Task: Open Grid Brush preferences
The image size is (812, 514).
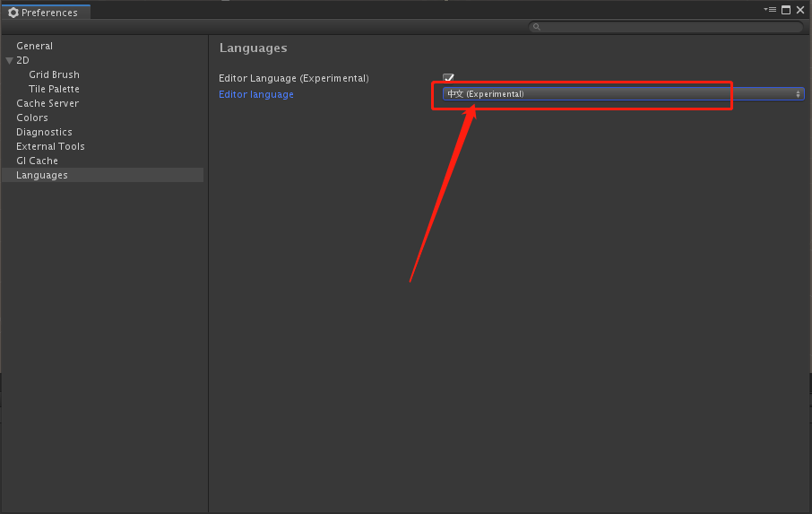Action: [54, 74]
